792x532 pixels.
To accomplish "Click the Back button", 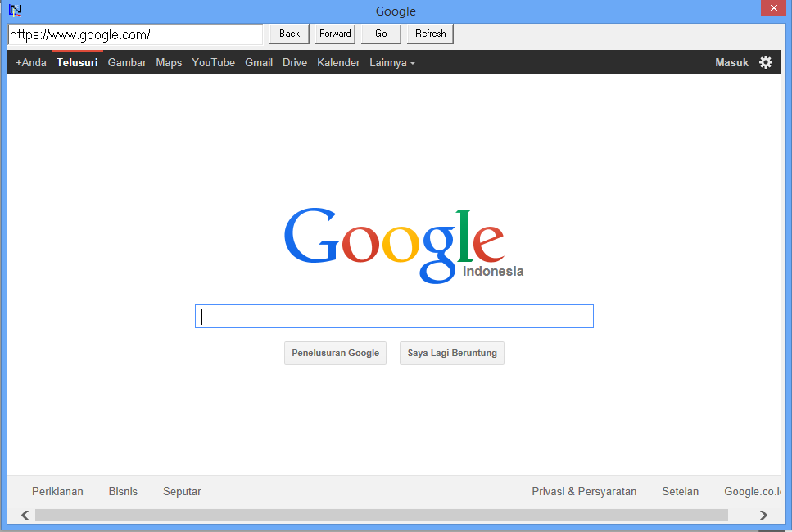I will pos(289,34).
